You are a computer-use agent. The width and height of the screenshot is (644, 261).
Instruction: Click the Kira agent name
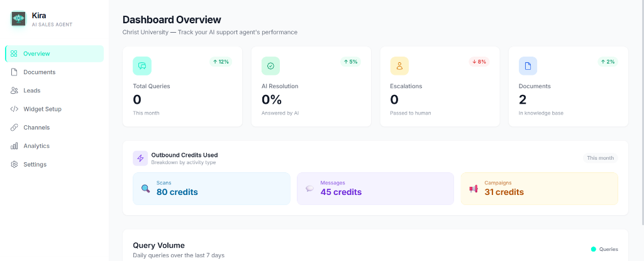(x=39, y=16)
